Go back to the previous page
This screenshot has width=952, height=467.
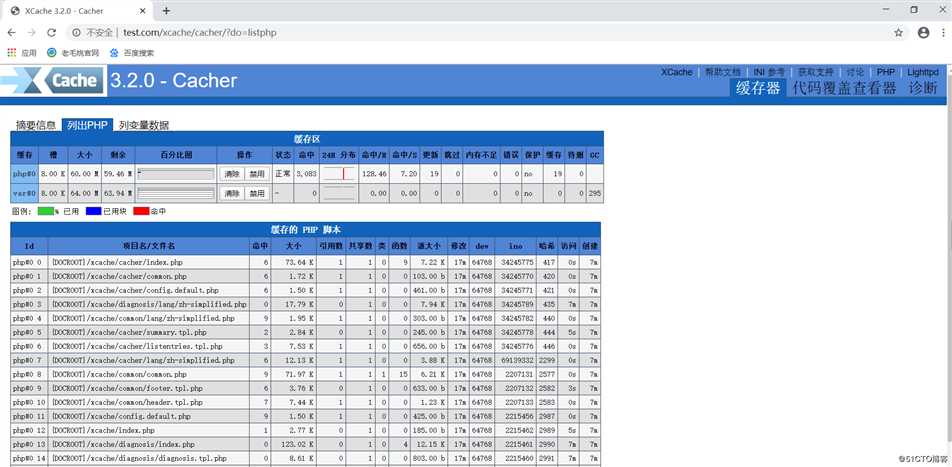(x=12, y=33)
